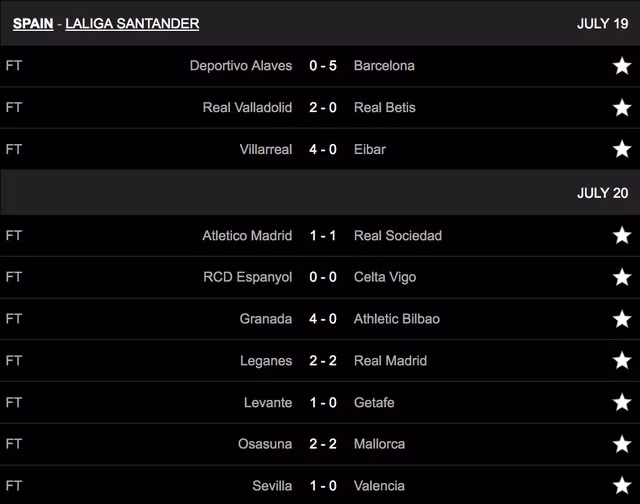This screenshot has width=640, height=504.
Task: Toggle favorite star for Atletico Madrid match
Action: [622, 236]
